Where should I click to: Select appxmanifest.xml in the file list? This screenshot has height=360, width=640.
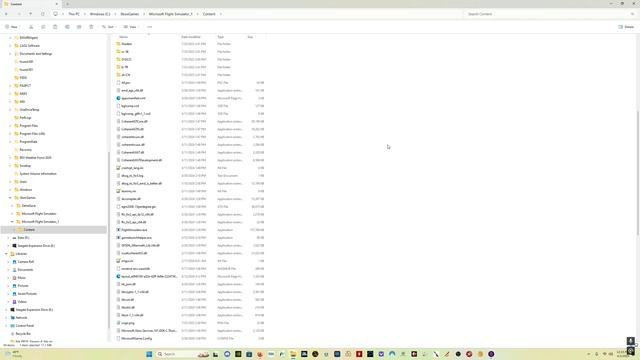click(x=133, y=98)
